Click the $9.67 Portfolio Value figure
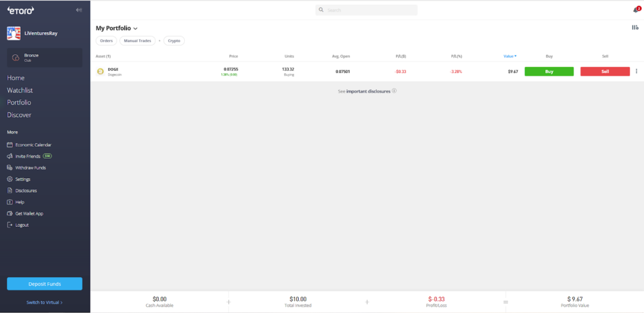Viewport: 644px width, 313px height. [575, 299]
